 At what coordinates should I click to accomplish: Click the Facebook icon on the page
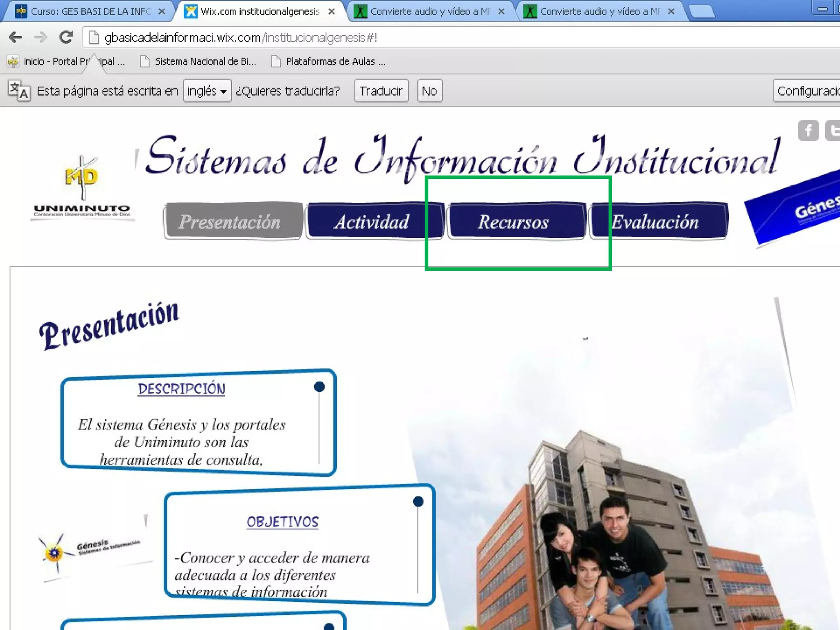point(808,131)
